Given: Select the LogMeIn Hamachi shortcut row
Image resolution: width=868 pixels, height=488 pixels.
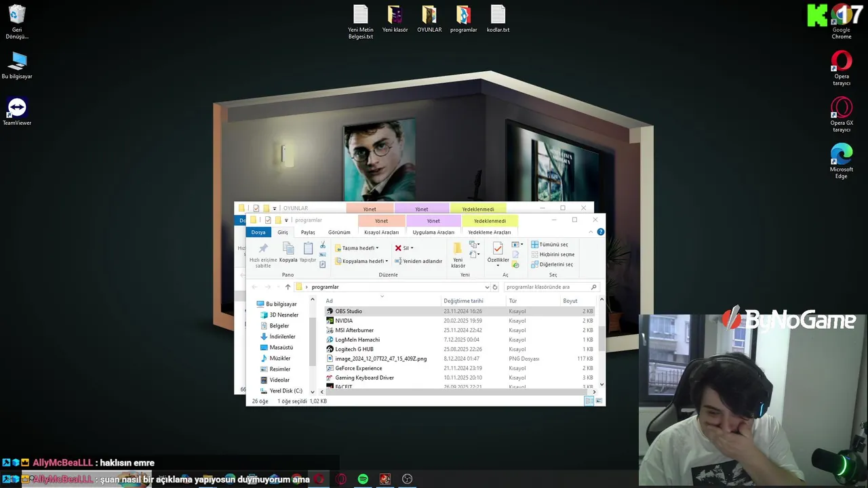Looking at the screenshot, I should click(x=460, y=340).
